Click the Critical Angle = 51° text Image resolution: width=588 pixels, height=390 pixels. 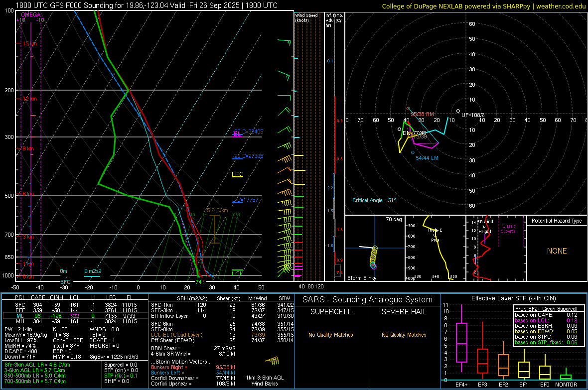374,200
